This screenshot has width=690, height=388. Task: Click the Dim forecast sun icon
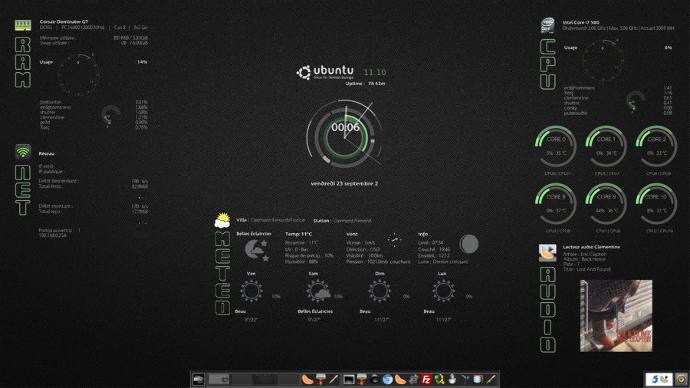pos(379,291)
